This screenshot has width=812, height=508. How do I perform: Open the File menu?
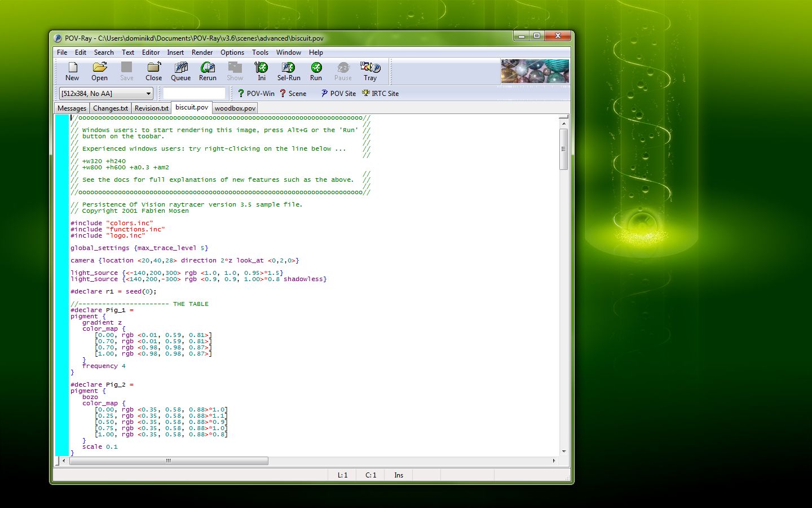click(62, 52)
